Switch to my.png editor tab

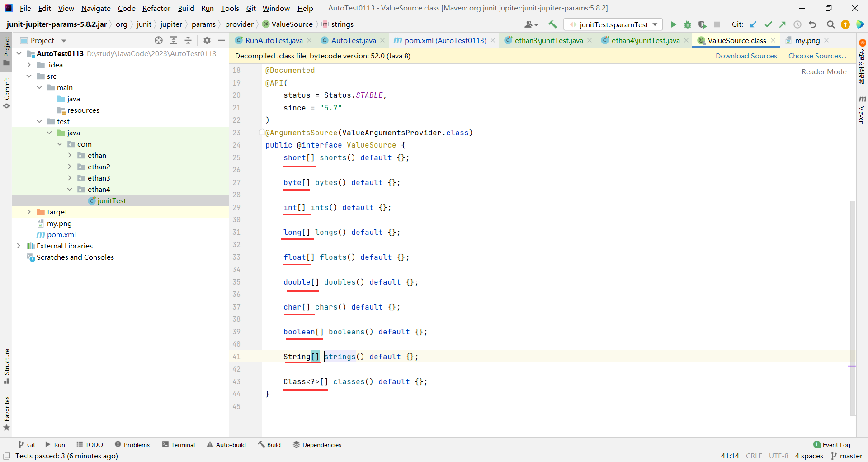807,40
